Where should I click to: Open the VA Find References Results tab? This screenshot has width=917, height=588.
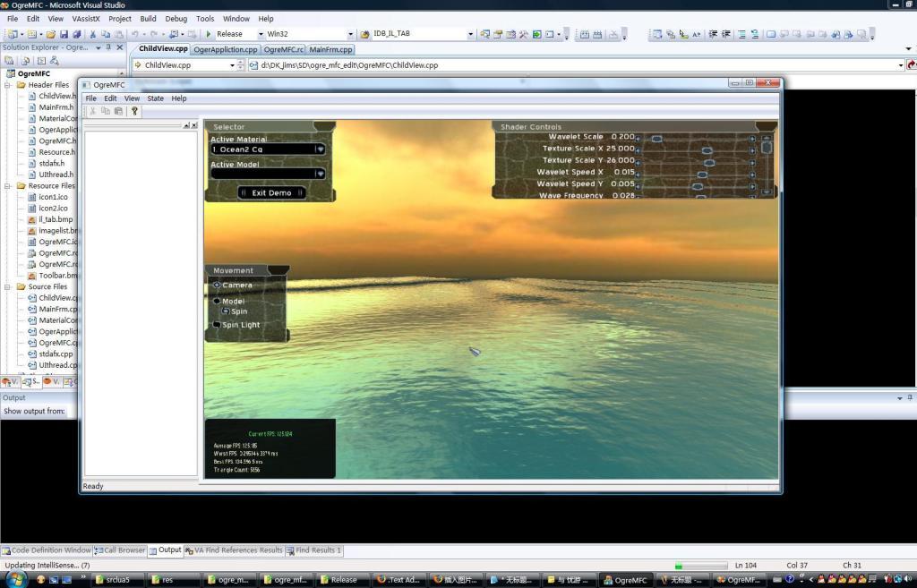[234, 550]
